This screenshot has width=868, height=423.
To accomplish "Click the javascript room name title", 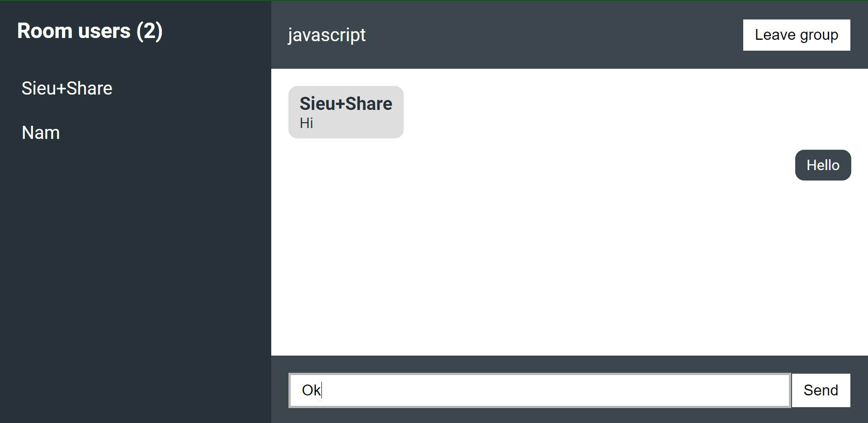I will pos(327,35).
